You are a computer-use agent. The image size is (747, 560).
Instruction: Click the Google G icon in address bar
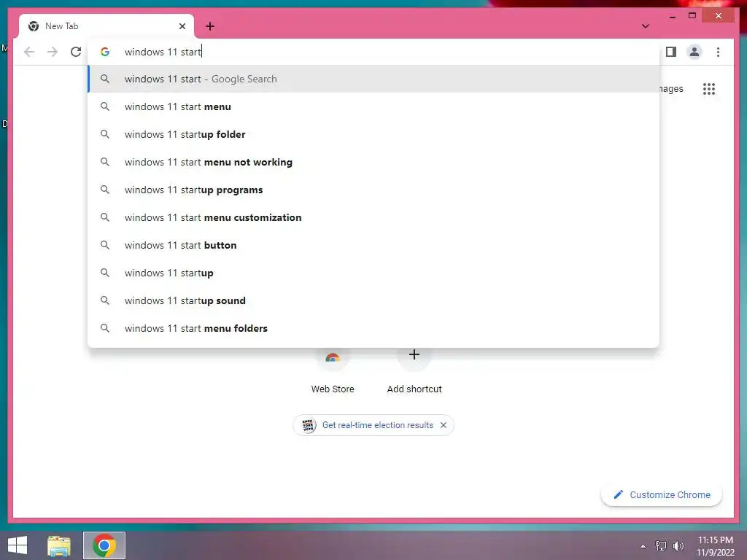105,52
